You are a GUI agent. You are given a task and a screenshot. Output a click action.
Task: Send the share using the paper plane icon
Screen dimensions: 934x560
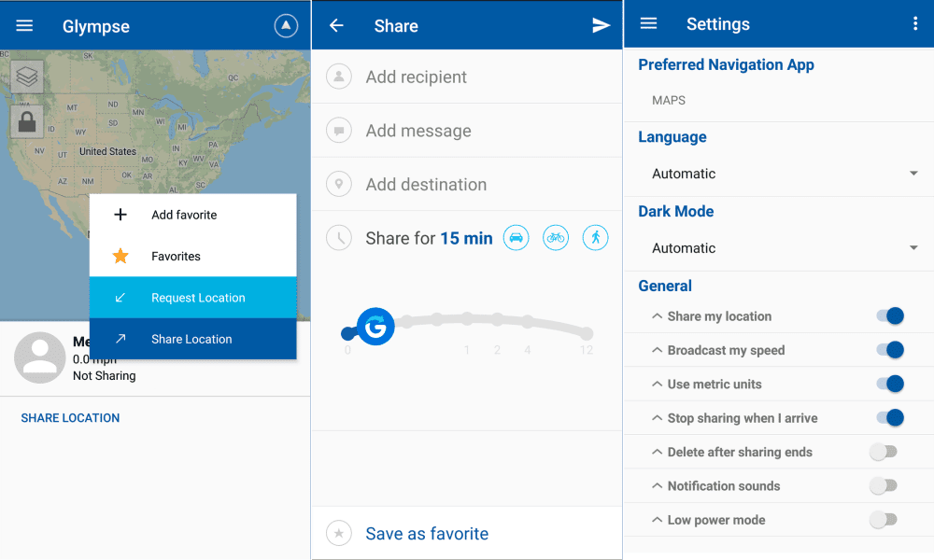(x=601, y=26)
